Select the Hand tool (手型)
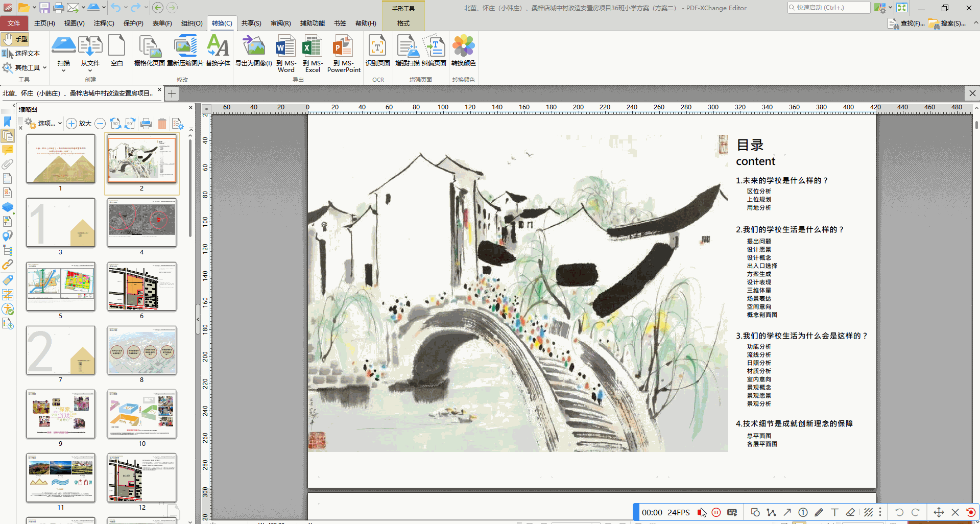This screenshot has width=980, height=524. [x=15, y=39]
